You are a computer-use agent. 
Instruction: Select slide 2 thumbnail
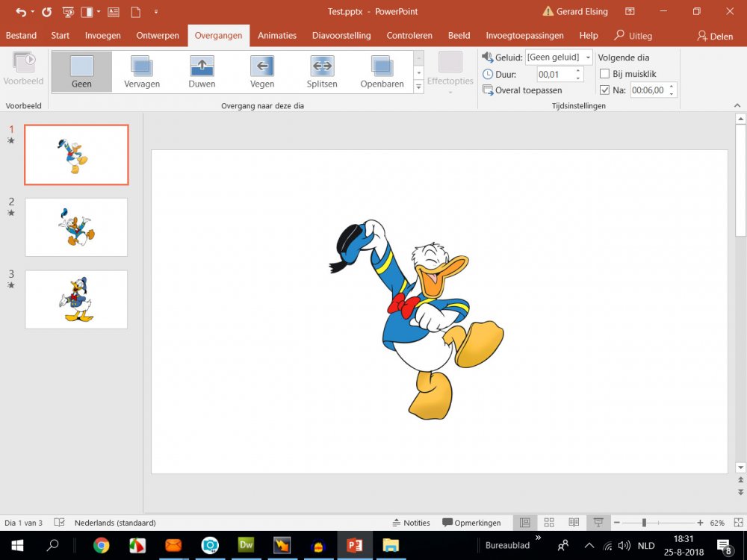pos(76,227)
